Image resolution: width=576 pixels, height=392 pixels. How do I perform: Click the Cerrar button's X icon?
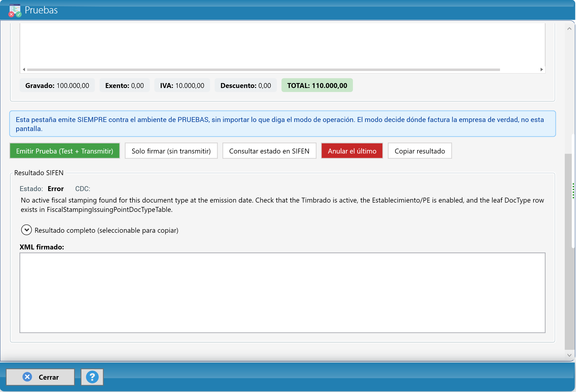[x=27, y=377]
